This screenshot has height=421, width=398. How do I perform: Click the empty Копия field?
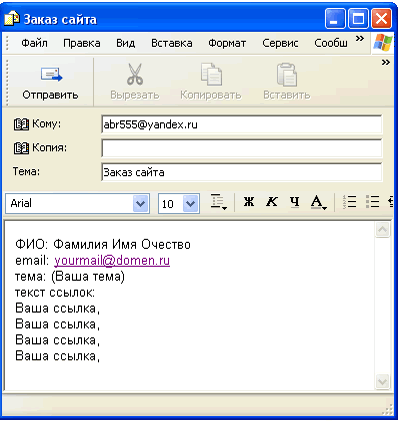(x=242, y=148)
